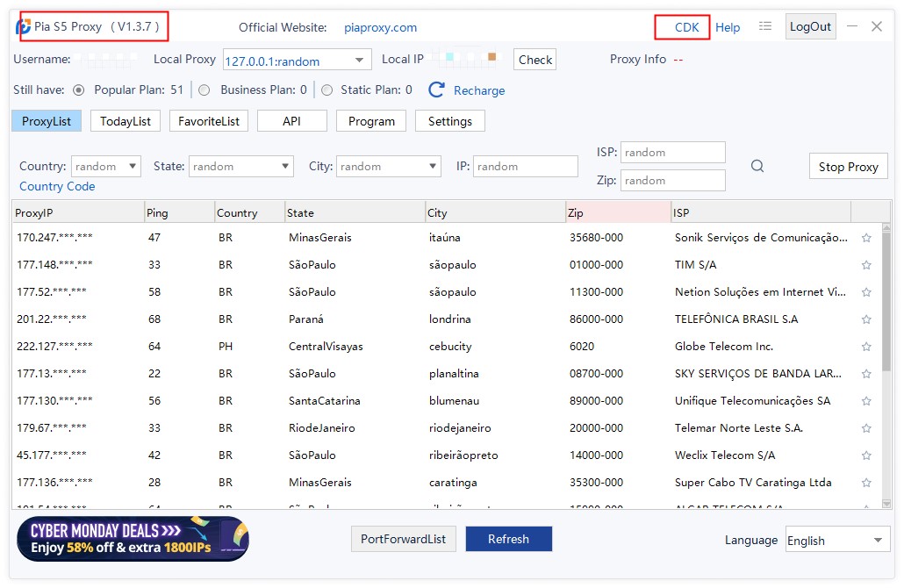Sort by the ISP column header
The height and width of the screenshot is (588, 904).
[x=760, y=212]
